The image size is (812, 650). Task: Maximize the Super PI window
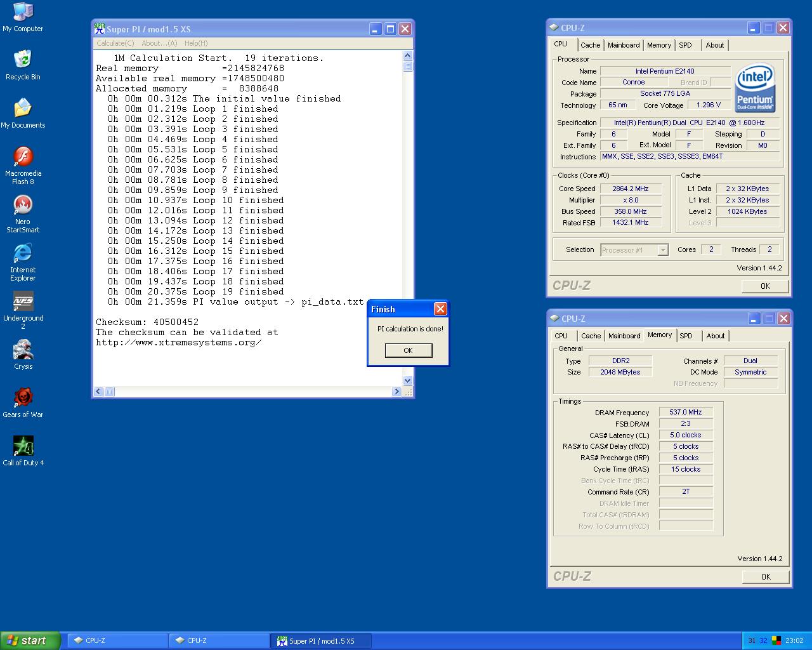[390, 29]
